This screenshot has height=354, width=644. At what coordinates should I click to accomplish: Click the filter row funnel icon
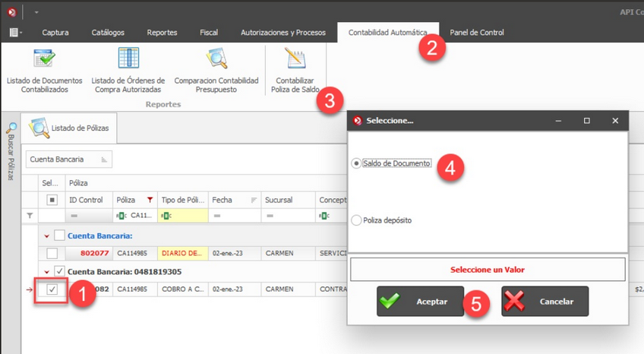(30, 216)
